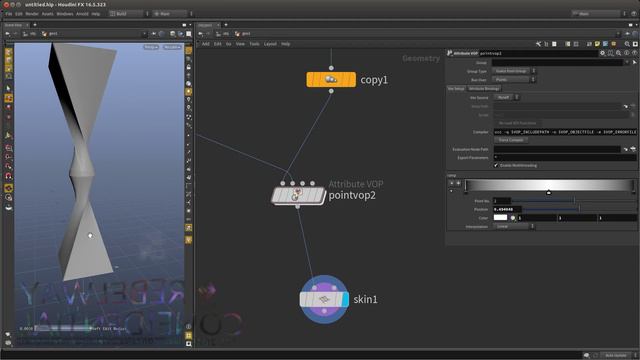Click the Compiler command field

[x=565, y=132]
